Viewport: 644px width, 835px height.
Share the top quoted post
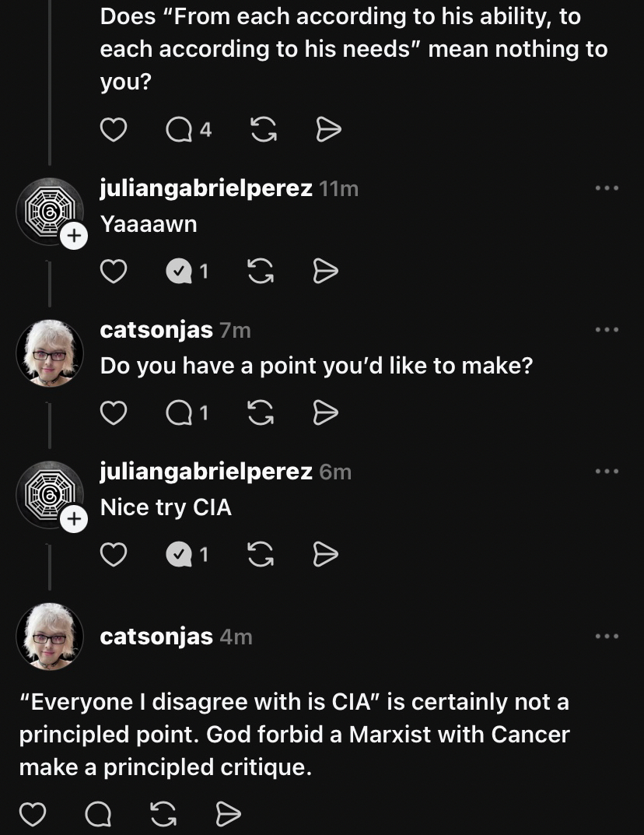[328, 130]
